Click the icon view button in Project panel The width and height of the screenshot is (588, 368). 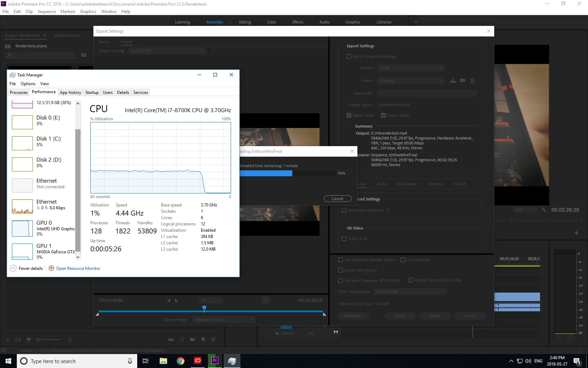click(x=29, y=340)
